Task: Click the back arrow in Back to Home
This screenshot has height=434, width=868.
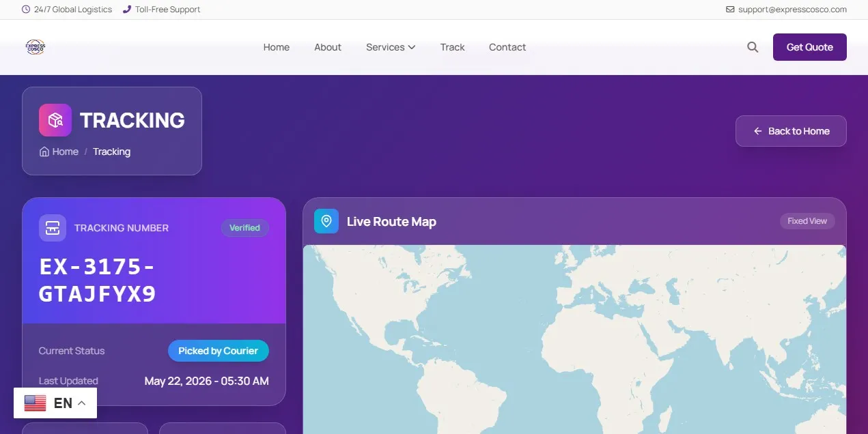Action: 757,131
